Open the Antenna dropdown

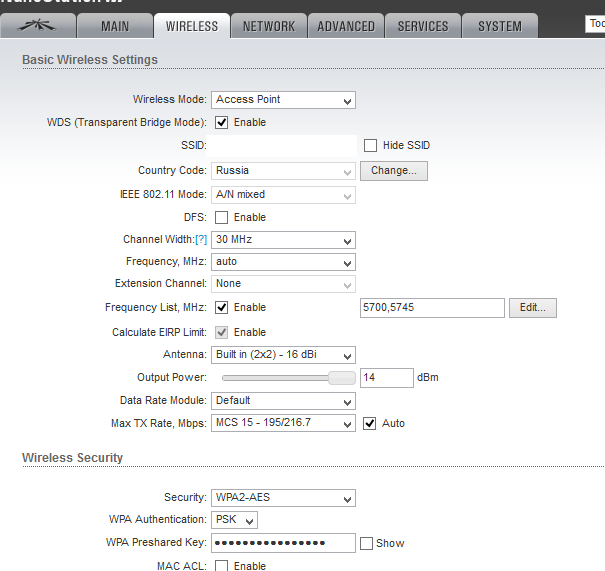283,355
